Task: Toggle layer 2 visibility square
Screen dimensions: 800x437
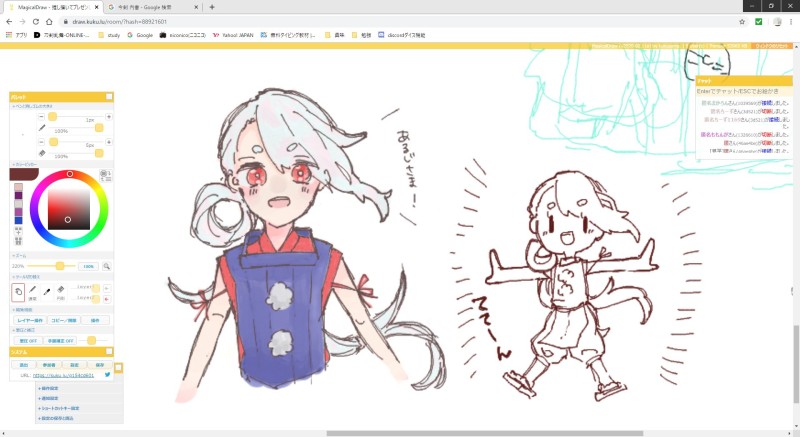Action: [x=95, y=299]
